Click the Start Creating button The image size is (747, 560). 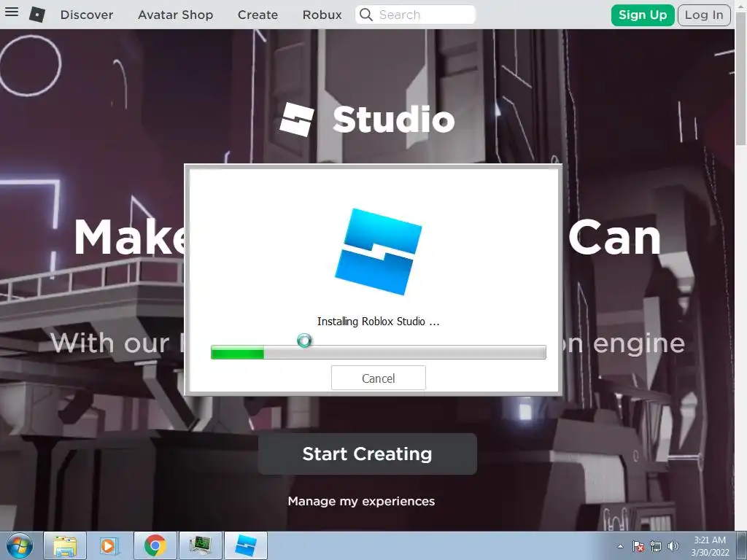pyautogui.click(x=368, y=454)
